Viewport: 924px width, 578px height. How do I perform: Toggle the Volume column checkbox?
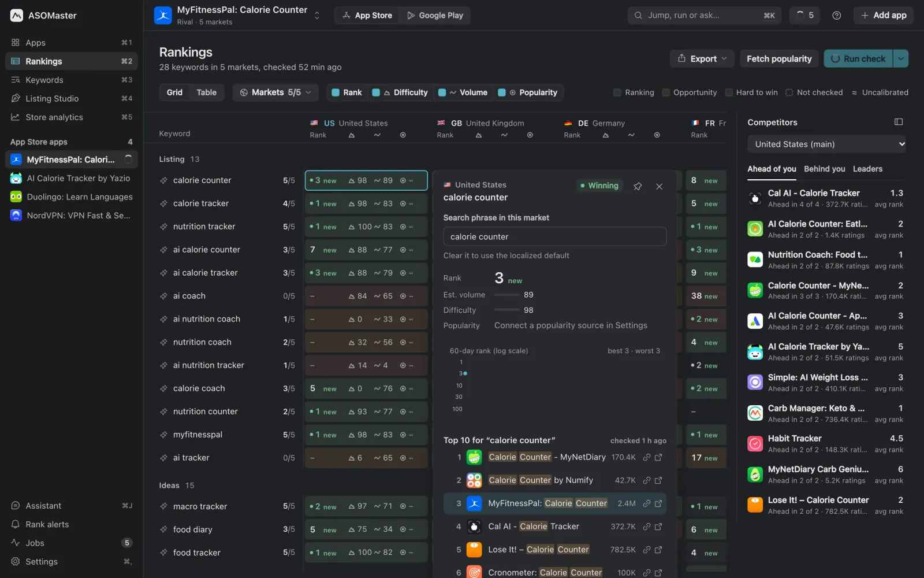442,92
